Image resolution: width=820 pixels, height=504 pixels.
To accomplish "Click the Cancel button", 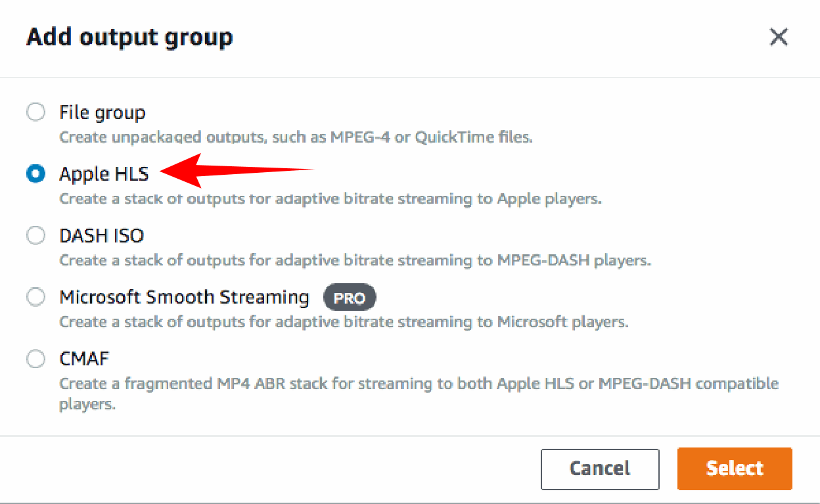I will pyautogui.click(x=600, y=469).
